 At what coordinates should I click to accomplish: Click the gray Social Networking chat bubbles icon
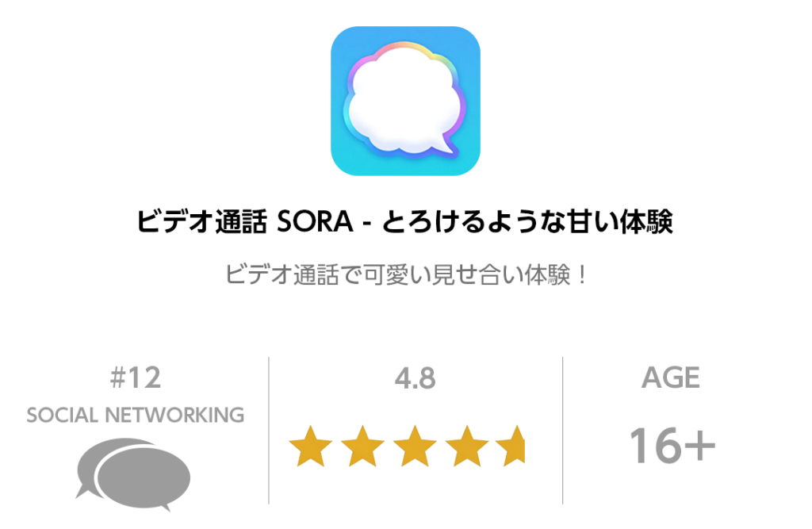pos(133,474)
